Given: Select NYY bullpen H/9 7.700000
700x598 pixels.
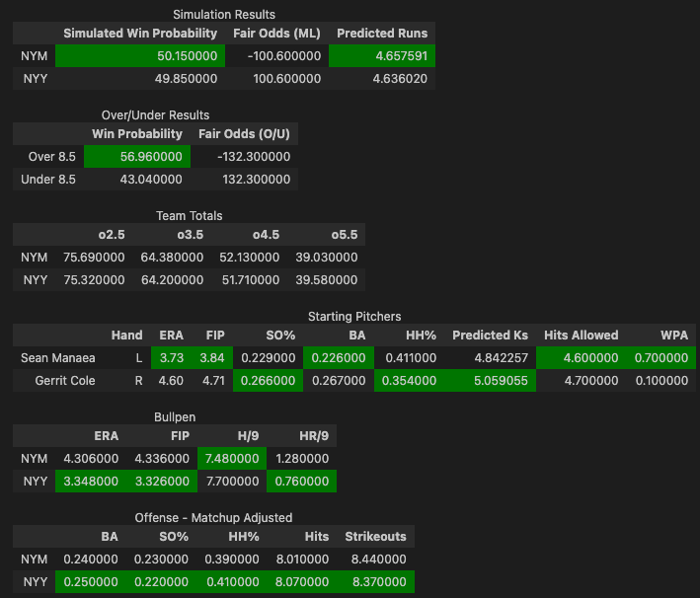Looking at the screenshot, I should (x=232, y=482).
